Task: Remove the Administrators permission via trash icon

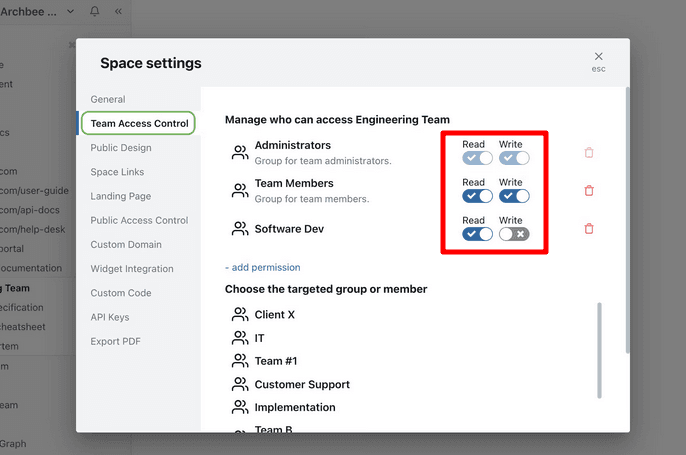Action: (x=589, y=153)
